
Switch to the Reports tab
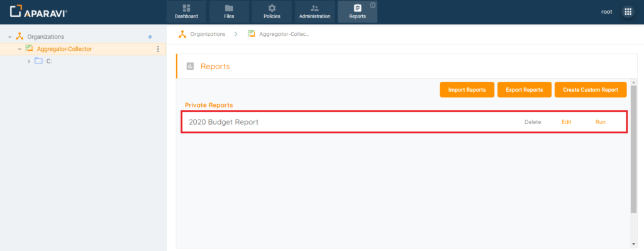coord(357,11)
